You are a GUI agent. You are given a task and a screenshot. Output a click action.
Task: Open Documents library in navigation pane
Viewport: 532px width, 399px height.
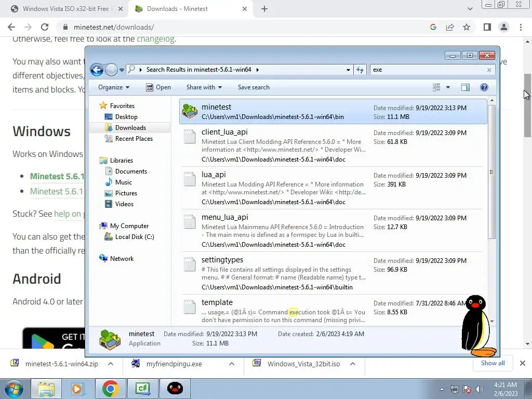126,171
